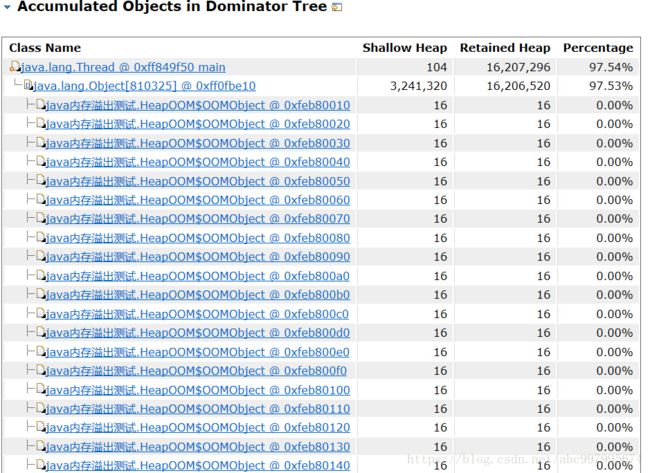Collapse the Accumulated Objects section arrow
This screenshot has width=650, height=473.
7,6
